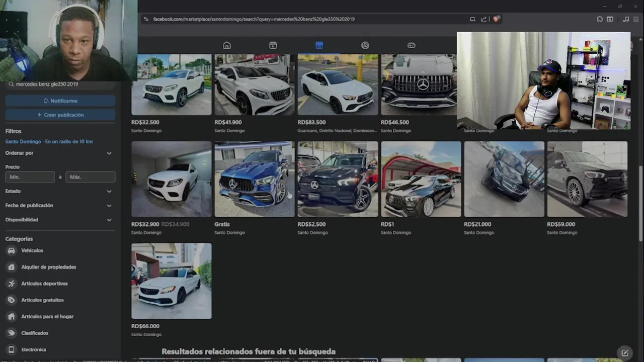Image resolution: width=644 pixels, height=362 pixels.
Task: Click the Brave Shields icon
Action: (497, 19)
